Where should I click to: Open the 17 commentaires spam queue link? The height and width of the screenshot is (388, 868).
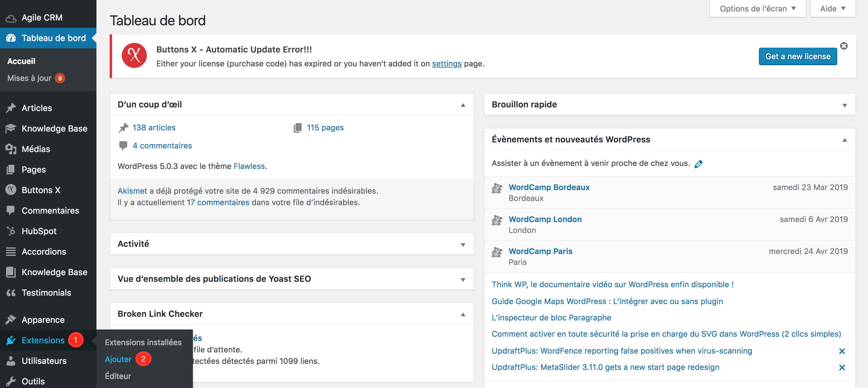218,202
